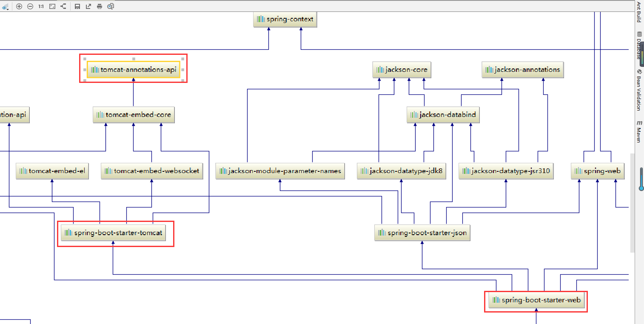Select the tomcat-embed-el node
This screenshot has width=644, height=324.
[x=52, y=171]
